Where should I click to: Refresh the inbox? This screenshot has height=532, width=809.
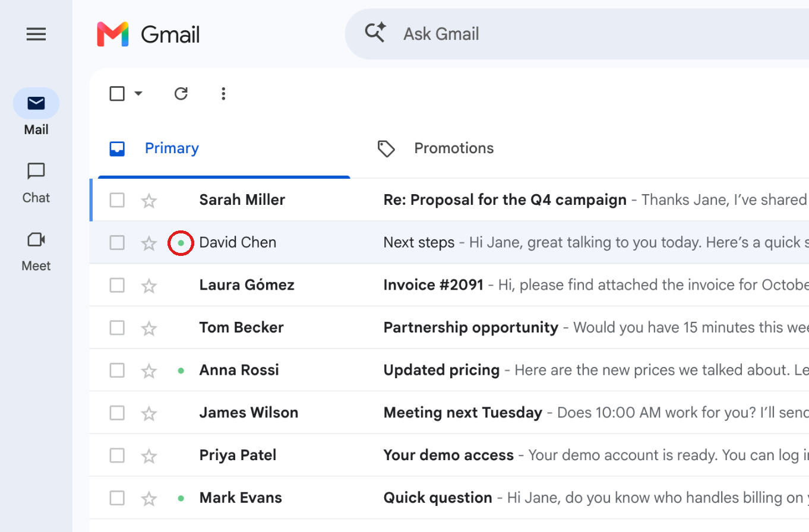point(181,93)
